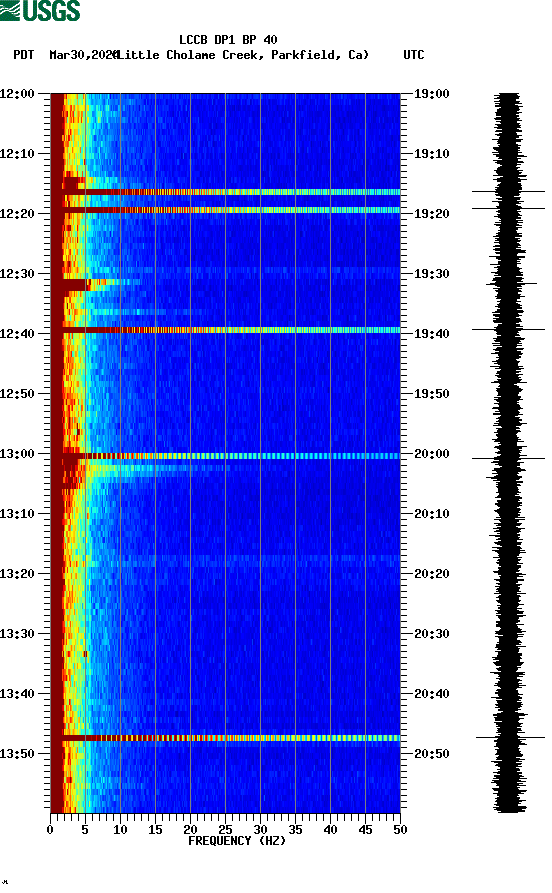The width and height of the screenshot is (552, 893).
Task: Click the USGS logo
Action: 40,11
